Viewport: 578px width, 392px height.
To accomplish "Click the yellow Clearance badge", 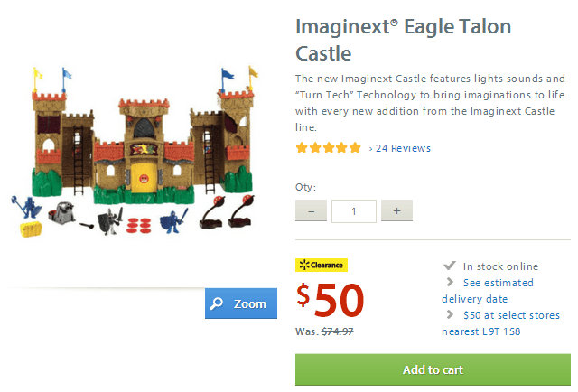I will pos(322,265).
